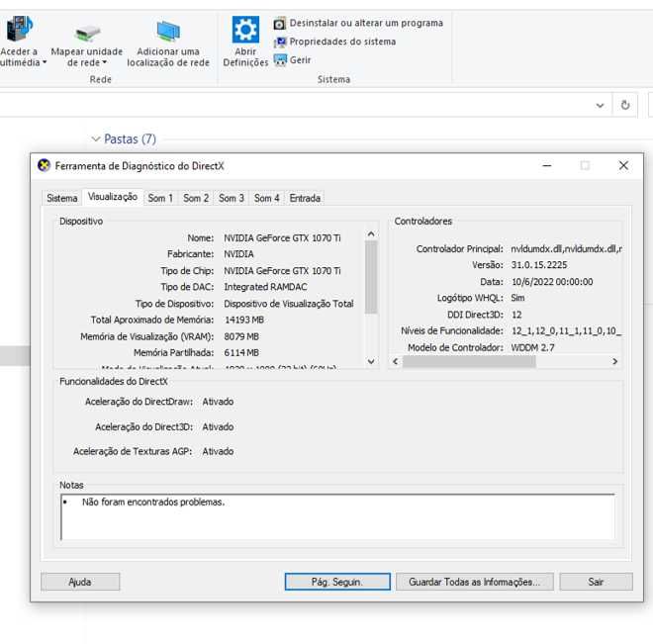This screenshot has height=644, width=653.
Task: Select Aceleração do DirectDraw Ativado value
Action: (x=218, y=402)
